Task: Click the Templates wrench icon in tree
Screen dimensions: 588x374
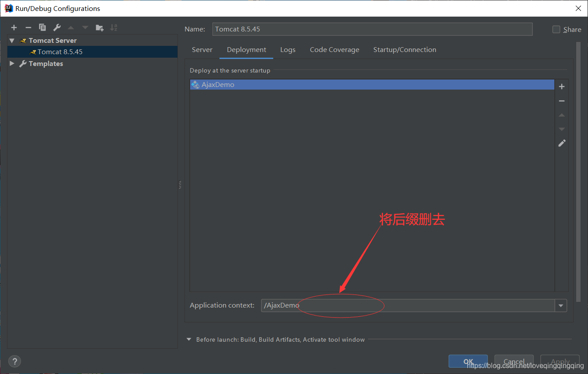Action: click(x=23, y=64)
